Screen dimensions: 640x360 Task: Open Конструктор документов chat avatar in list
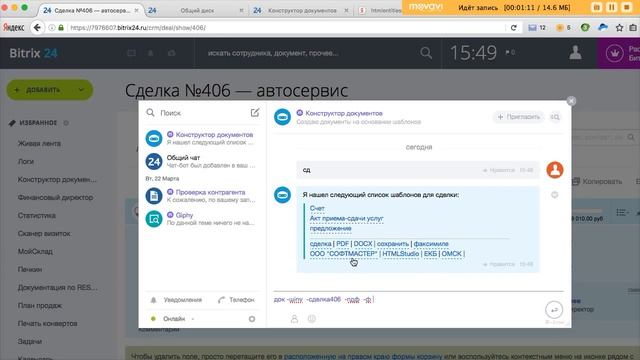154,138
